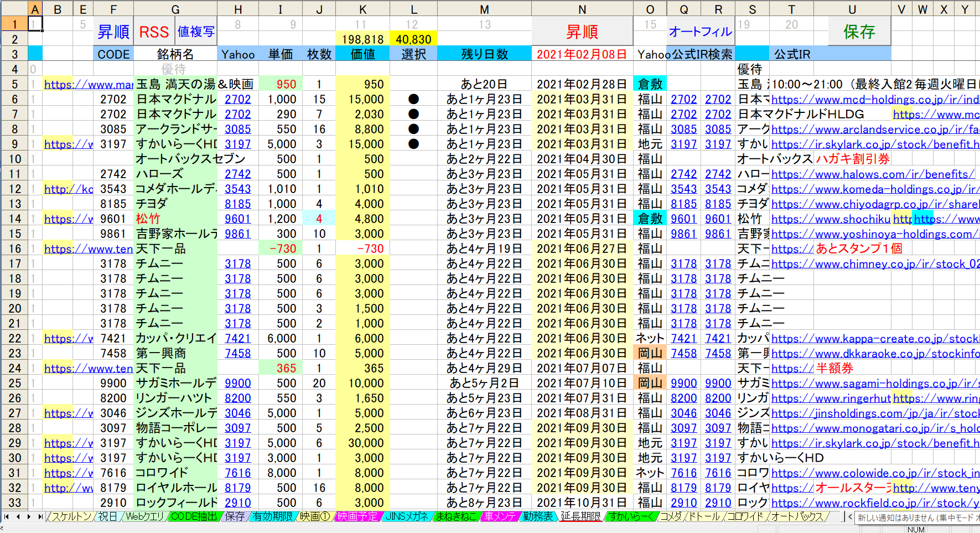Select the 残り日数 header cell
Image resolution: width=980 pixels, height=533 pixels.
pos(484,54)
